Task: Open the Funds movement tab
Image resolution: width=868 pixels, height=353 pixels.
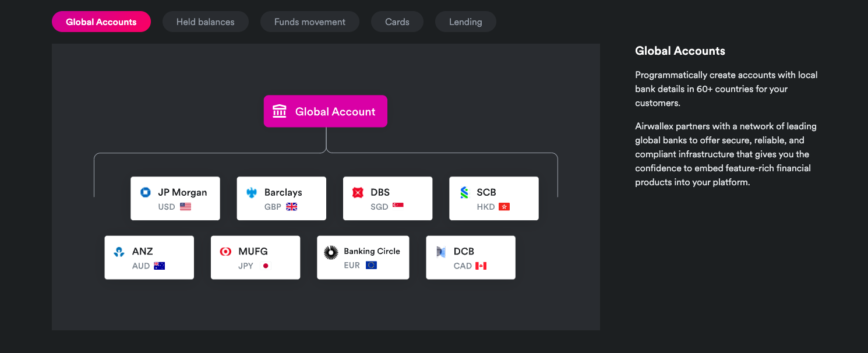Action: [309, 22]
